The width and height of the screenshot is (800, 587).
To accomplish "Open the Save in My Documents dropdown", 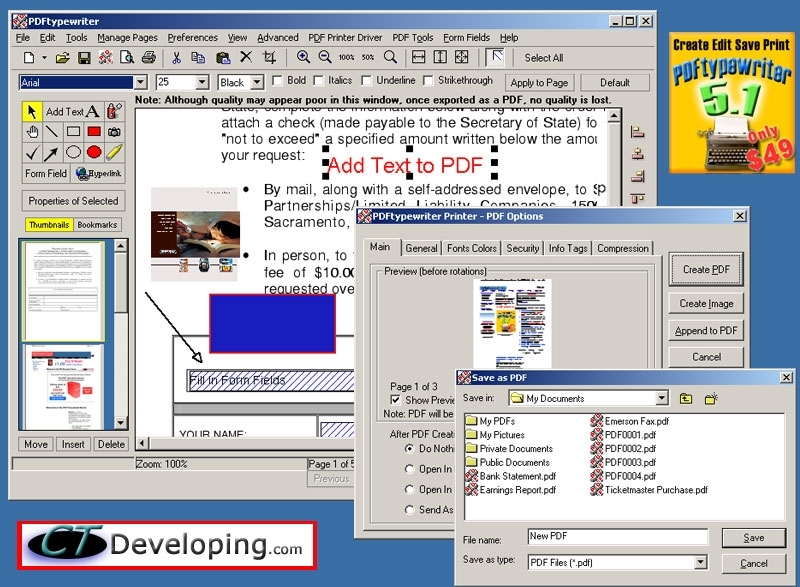I will tap(662, 398).
